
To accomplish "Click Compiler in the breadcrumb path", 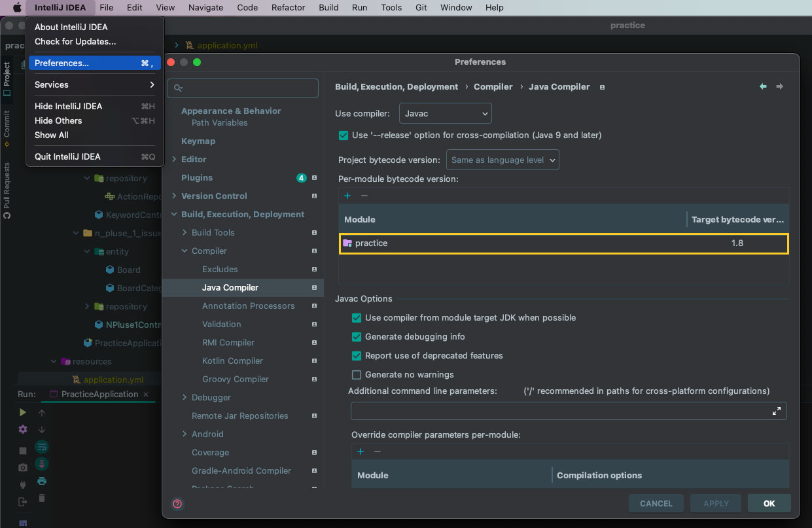I will tap(493, 86).
